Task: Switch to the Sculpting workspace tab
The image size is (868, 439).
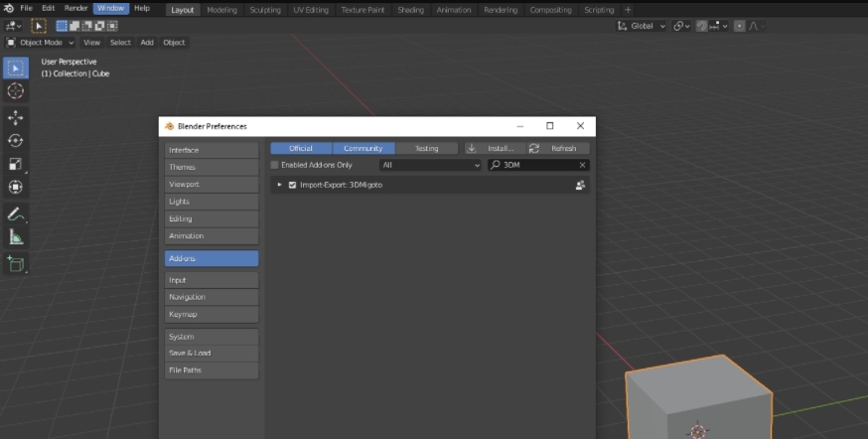Action: tap(264, 10)
